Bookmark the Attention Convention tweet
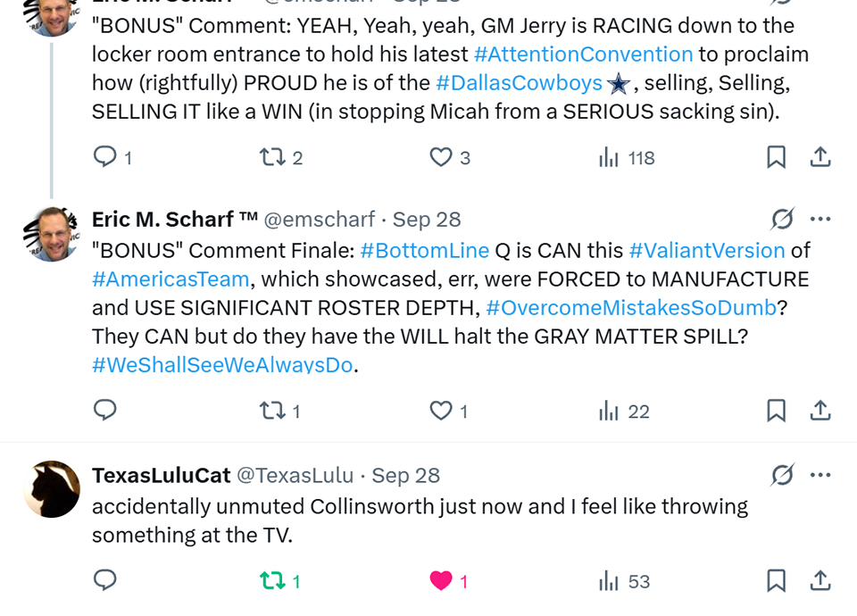Screen dimensions: 857x616 777,158
